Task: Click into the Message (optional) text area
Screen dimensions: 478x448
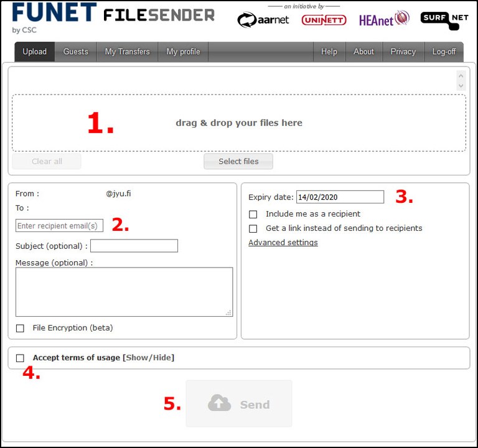Action: click(x=124, y=292)
